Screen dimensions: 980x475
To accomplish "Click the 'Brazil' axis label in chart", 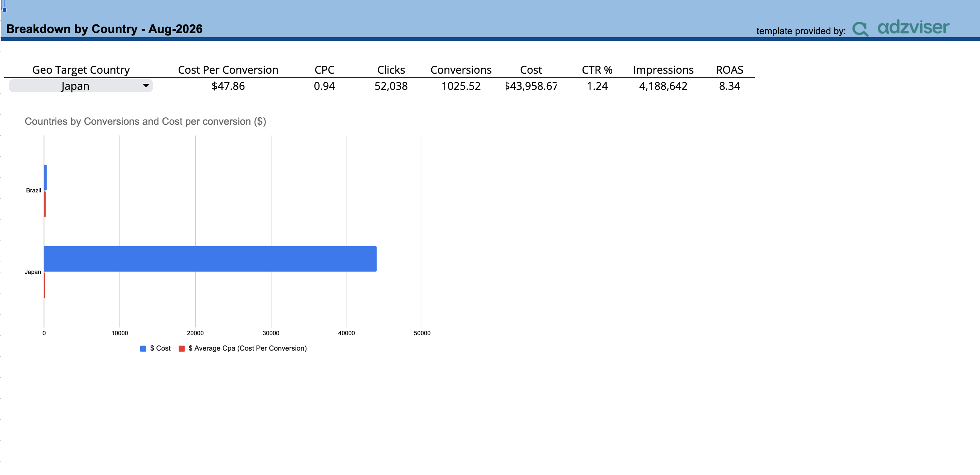I will 33,191.
